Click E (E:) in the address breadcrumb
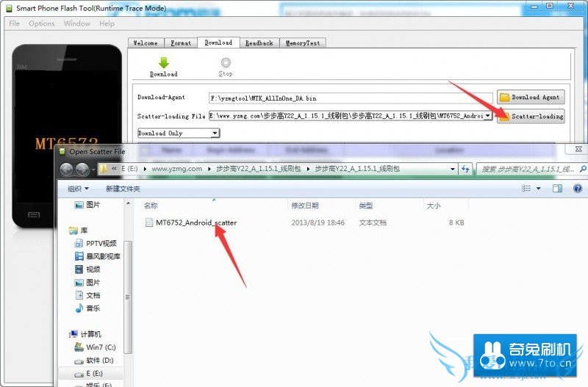Viewport: 588px width, 387px height. coord(129,169)
